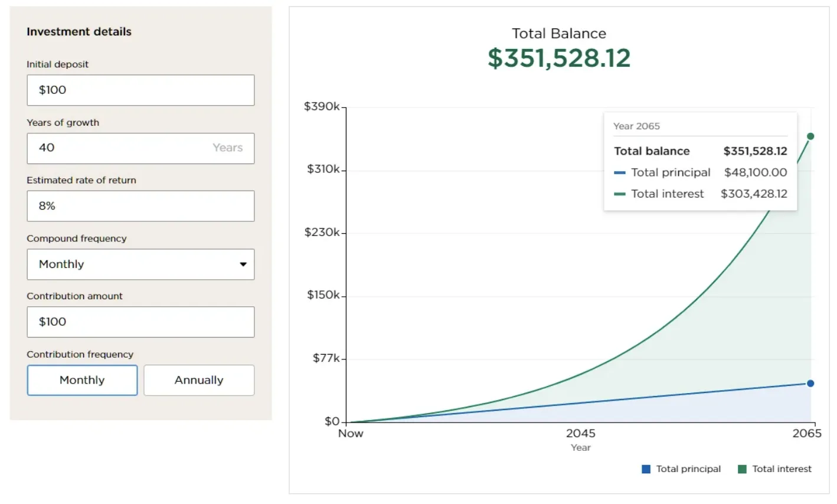This screenshot has height=504, width=837.
Task: Click the Initial deposit input field
Action: [x=140, y=90]
